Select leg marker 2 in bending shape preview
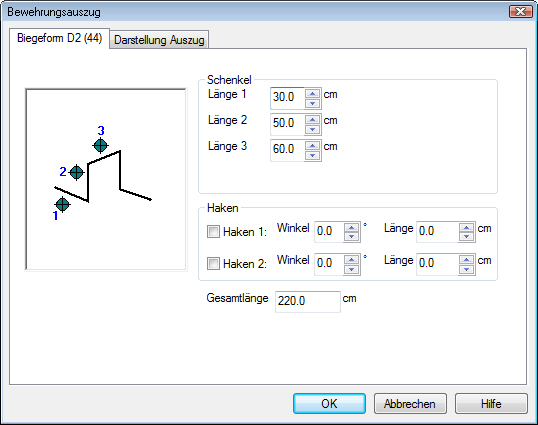Screen dimensions: 538x425 (x=76, y=172)
